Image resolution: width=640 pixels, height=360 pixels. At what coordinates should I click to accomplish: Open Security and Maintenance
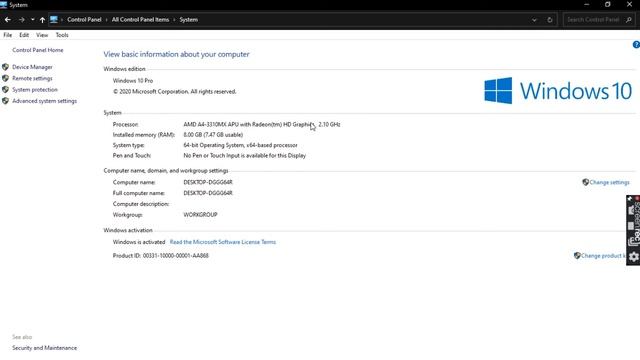click(44, 348)
